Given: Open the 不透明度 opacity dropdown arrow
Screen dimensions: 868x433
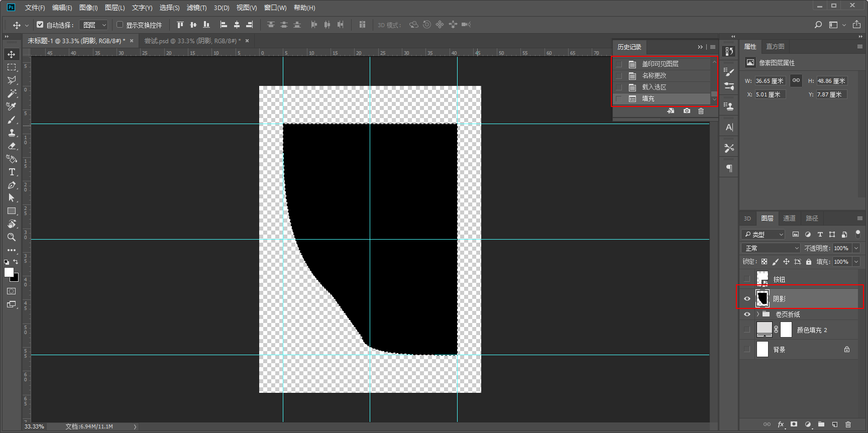Looking at the screenshot, I should pyautogui.click(x=856, y=248).
